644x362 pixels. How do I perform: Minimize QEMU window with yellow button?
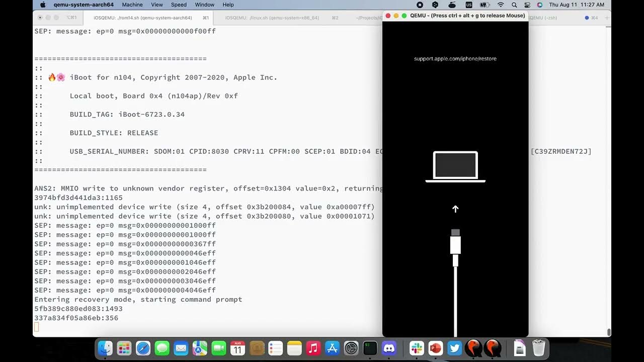[x=396, y=16]
